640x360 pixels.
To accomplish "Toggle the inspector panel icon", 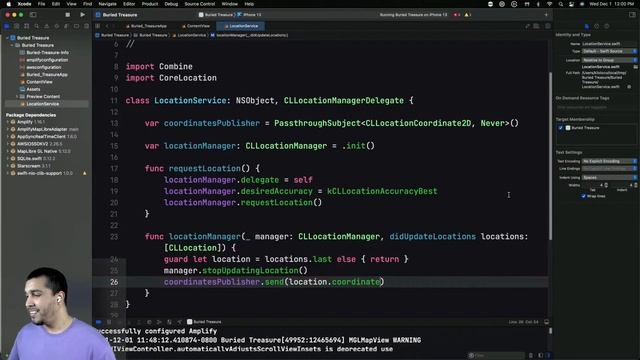I will pyautogui.click(x=632, y=15).
